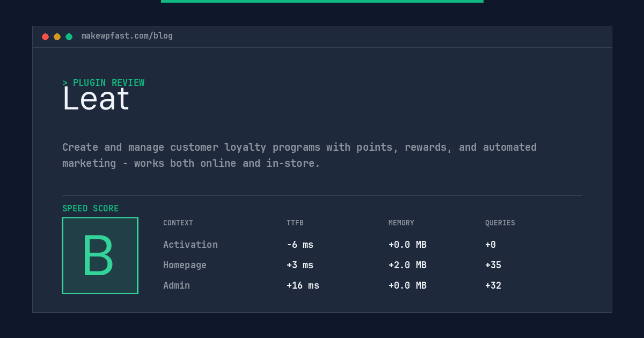Screen dimensions: 644x338
Task: Click the yellow minimize dot
Action: [x=57, y=36]
